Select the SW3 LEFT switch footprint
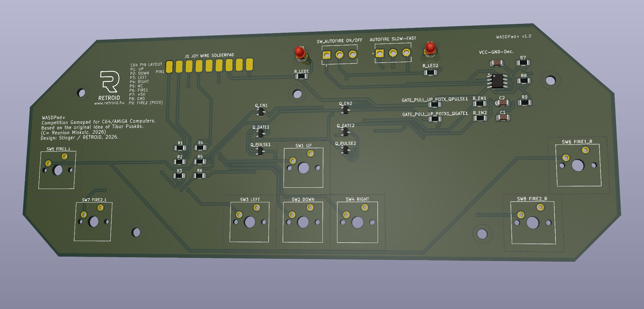Viewport: 644px width, 309px height. coord(250,222)
